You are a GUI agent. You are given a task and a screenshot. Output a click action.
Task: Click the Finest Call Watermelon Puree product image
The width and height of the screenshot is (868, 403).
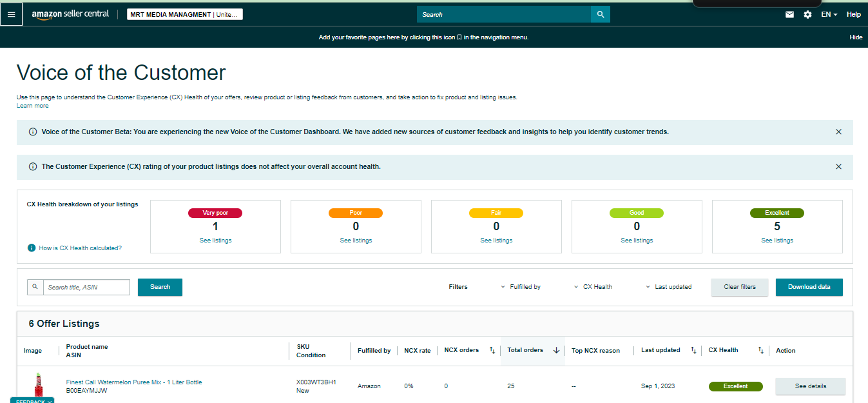39,386
